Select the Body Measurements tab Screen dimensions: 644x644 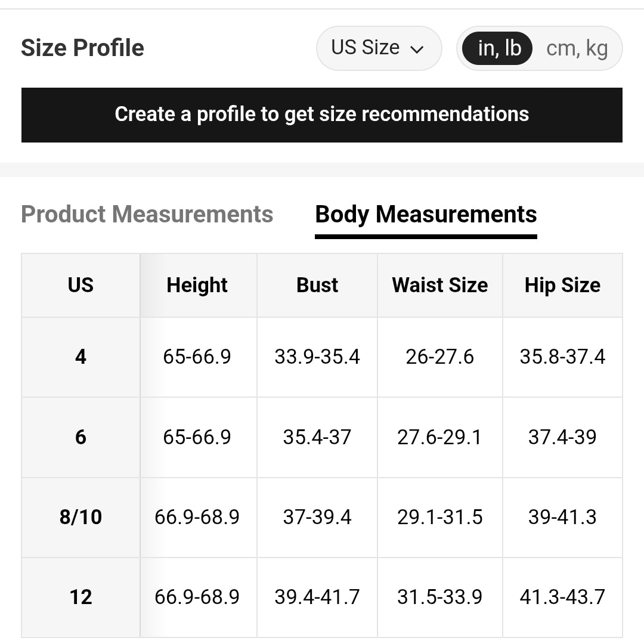(x=426, y=215)
